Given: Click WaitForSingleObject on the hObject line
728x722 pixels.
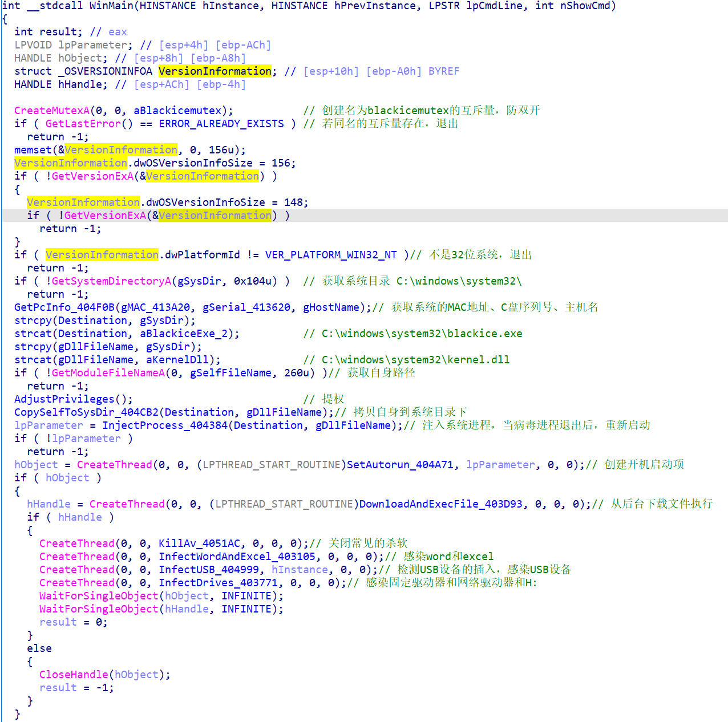Looking at the screenshot, I should click(x=99, y=596).
